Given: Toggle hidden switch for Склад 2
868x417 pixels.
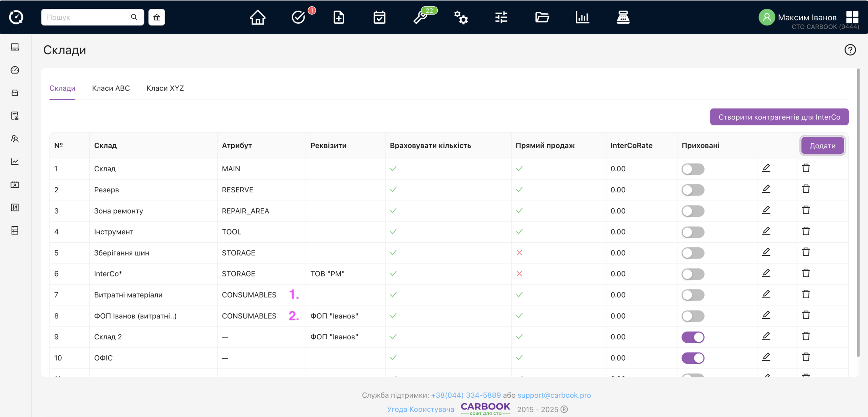Looking at the screenshot, I should (693, 337).
